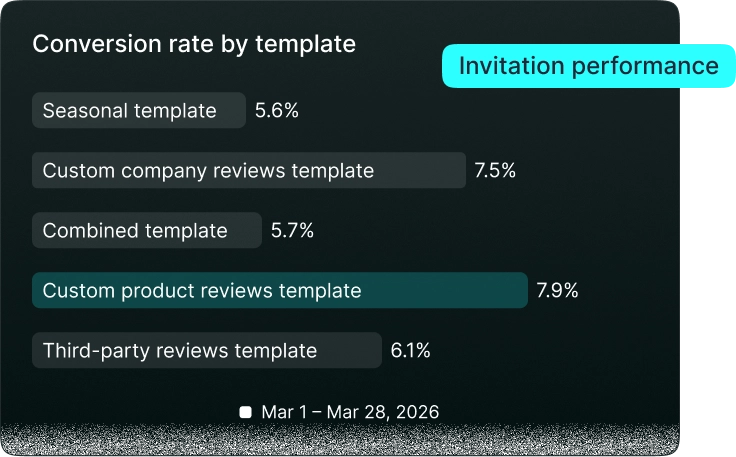
Task: Click the Mar 1 – Mar 28, 2026 date range
Action: 350,412
